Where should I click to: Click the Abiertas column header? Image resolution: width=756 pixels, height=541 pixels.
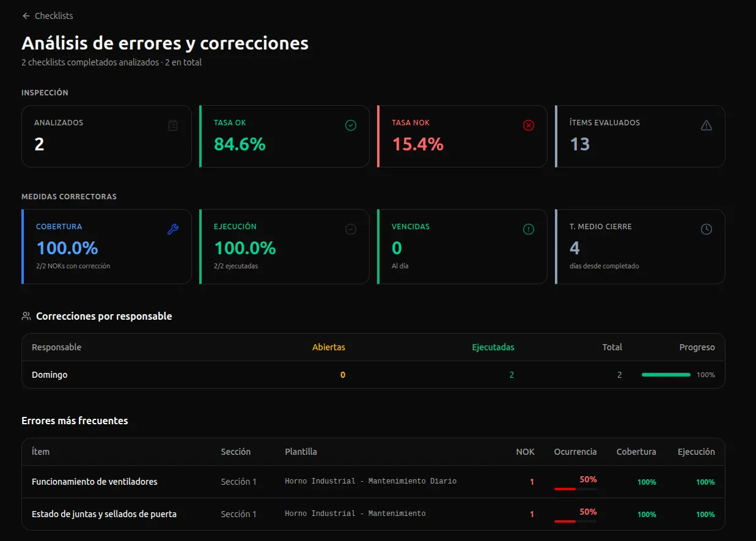pyautogui.click(x=329, y=347)
